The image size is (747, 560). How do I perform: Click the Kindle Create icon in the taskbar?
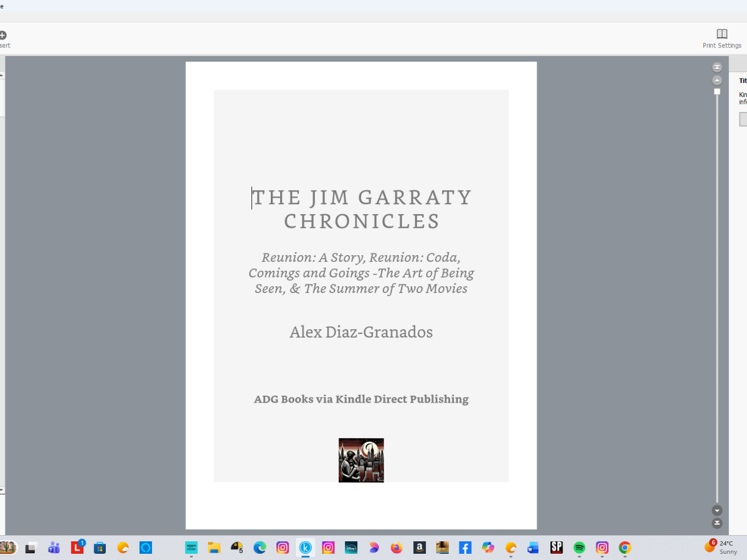305,548
